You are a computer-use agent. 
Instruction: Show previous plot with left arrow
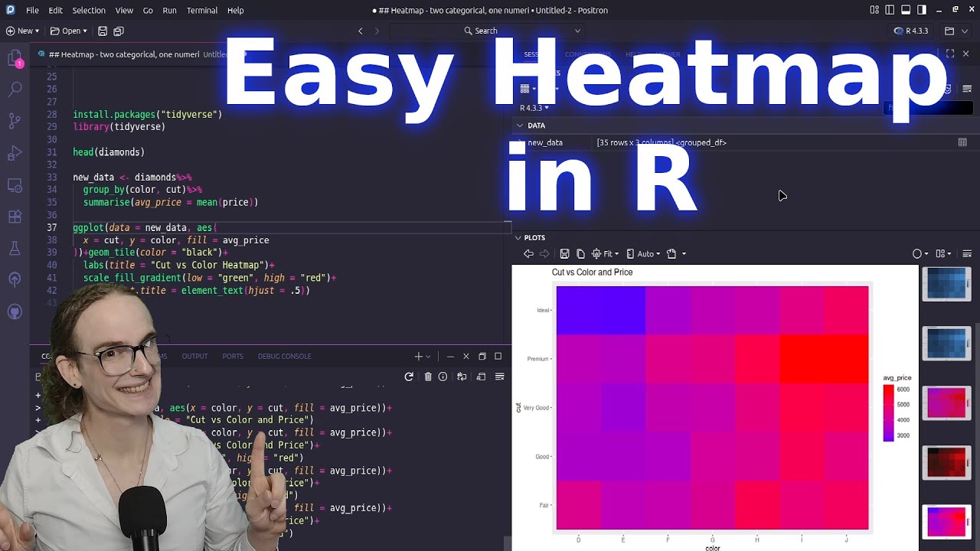pos(528,253)
